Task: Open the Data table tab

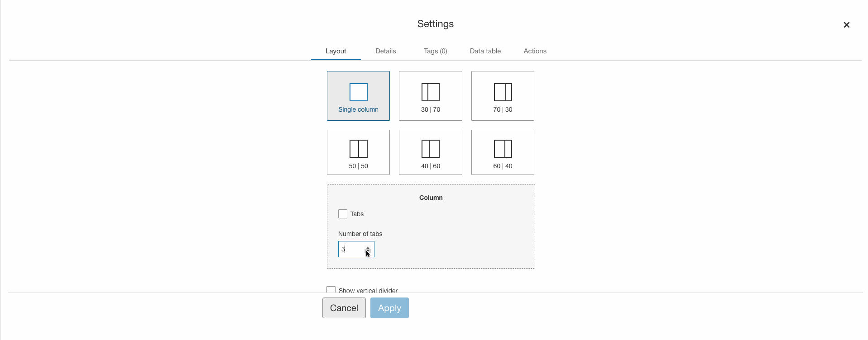Action: tap(485, 51)
